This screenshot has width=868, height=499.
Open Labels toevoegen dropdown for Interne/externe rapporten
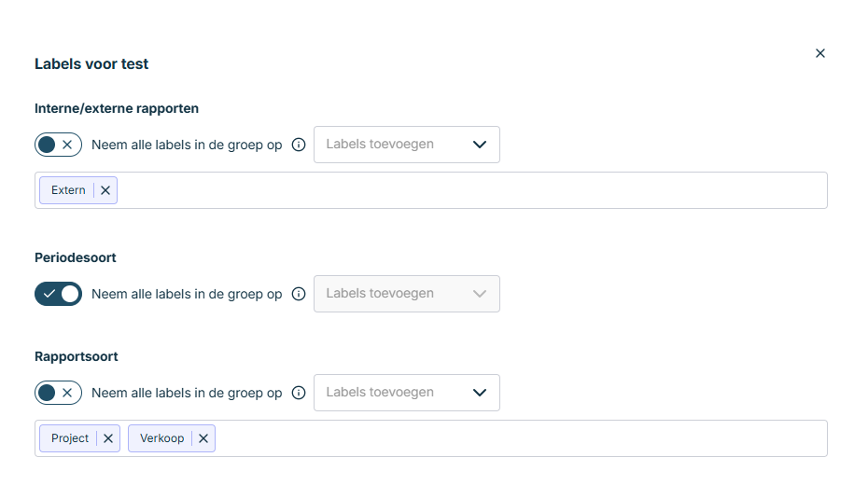point(392,145)
